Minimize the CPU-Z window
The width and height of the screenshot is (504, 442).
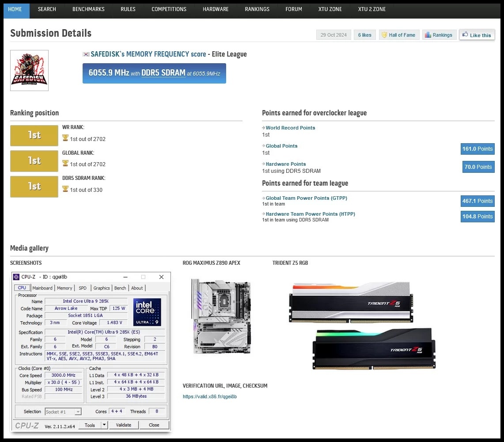pos(125,277)
